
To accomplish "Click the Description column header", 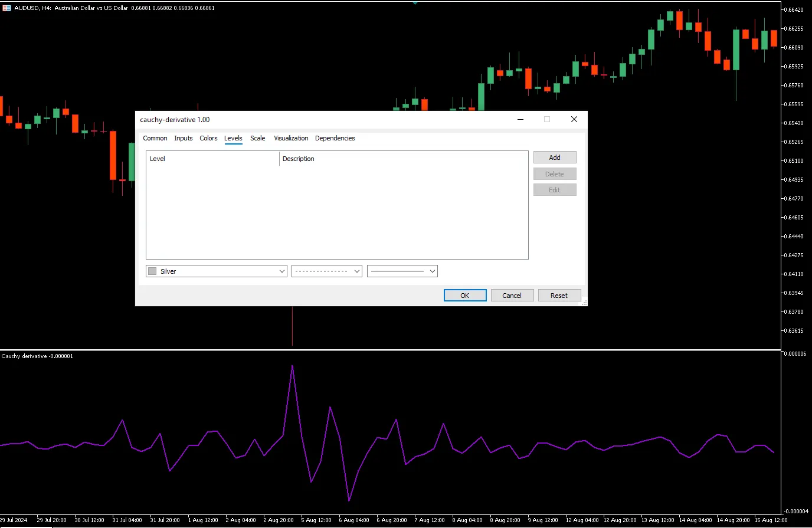I will (404, 159).
